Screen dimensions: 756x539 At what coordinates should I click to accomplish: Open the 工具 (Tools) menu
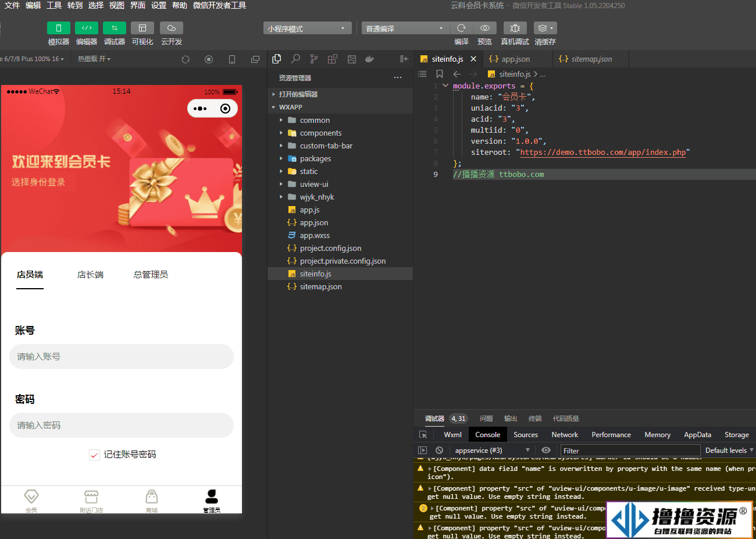click(54, 5)
